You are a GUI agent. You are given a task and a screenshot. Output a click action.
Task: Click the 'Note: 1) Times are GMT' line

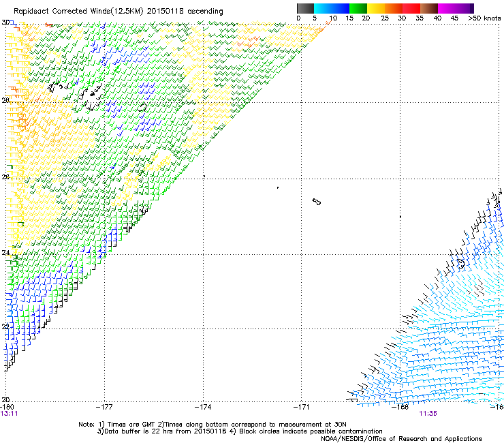click(212, 425)
